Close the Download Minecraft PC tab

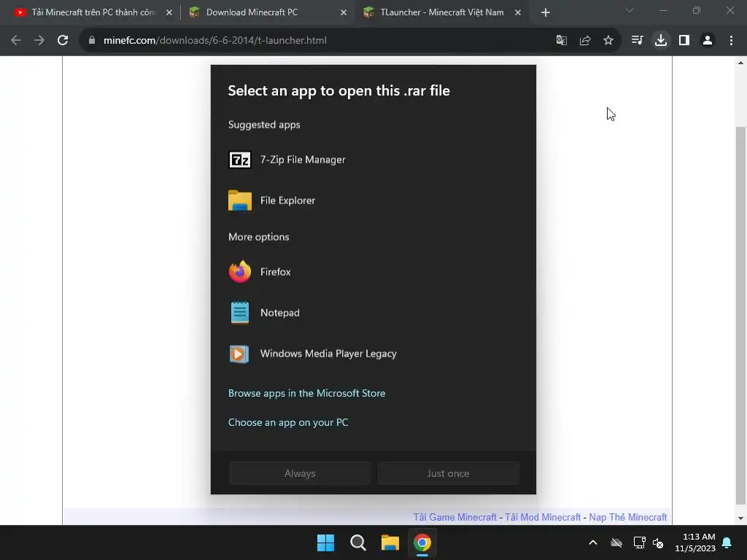click(344, 12)
